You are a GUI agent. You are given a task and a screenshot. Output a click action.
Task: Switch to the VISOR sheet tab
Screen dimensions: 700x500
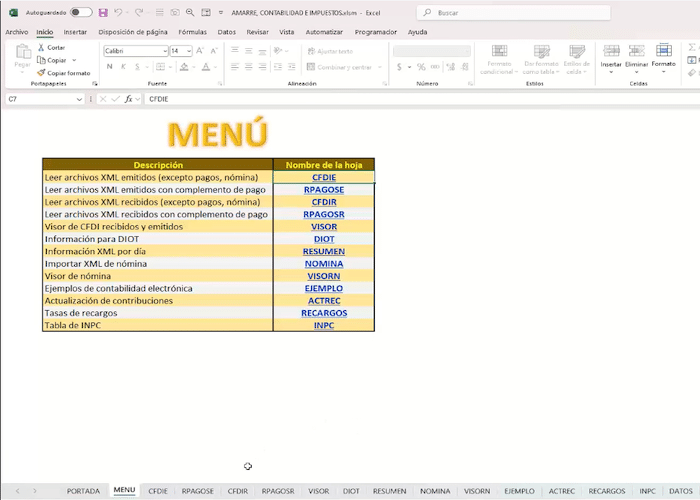point(319,491)
